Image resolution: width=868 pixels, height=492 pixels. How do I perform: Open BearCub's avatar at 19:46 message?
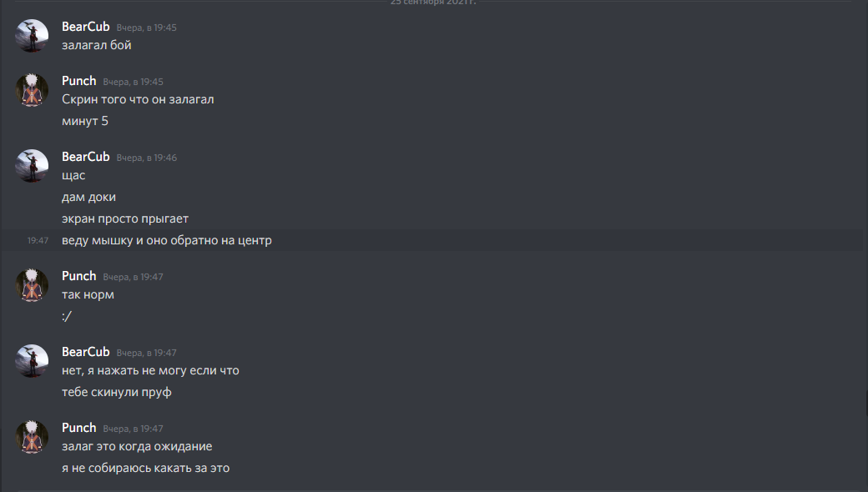(x=32, y=166)
